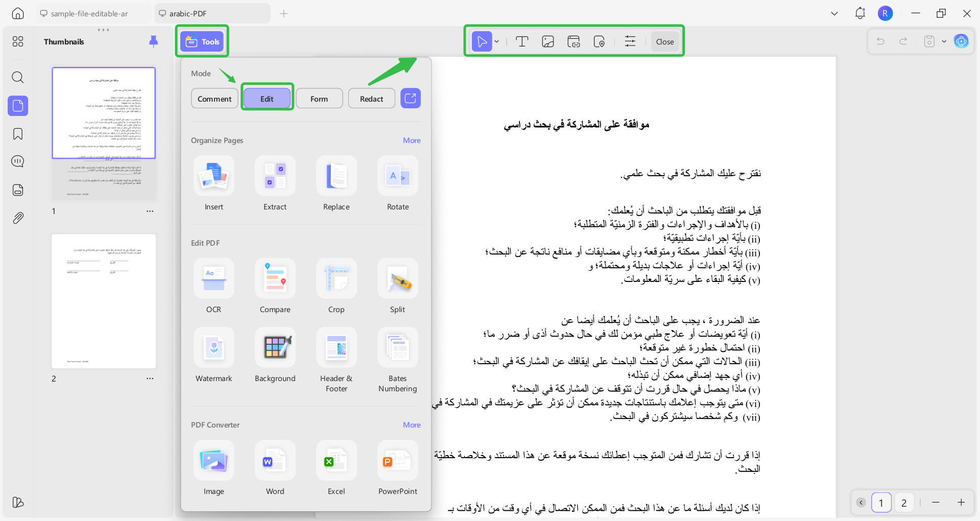Go to page 2 using bottom navigator

point(904,503)
